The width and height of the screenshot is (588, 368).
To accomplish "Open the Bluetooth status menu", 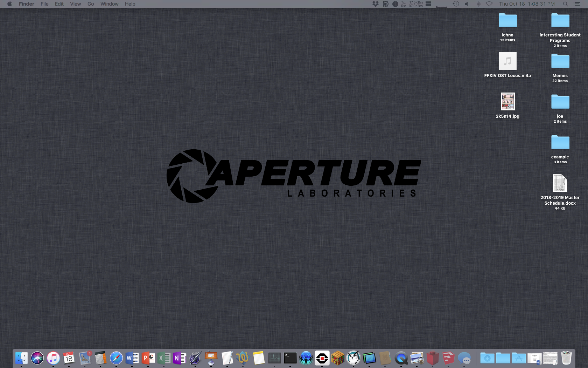I will (478, 4).
